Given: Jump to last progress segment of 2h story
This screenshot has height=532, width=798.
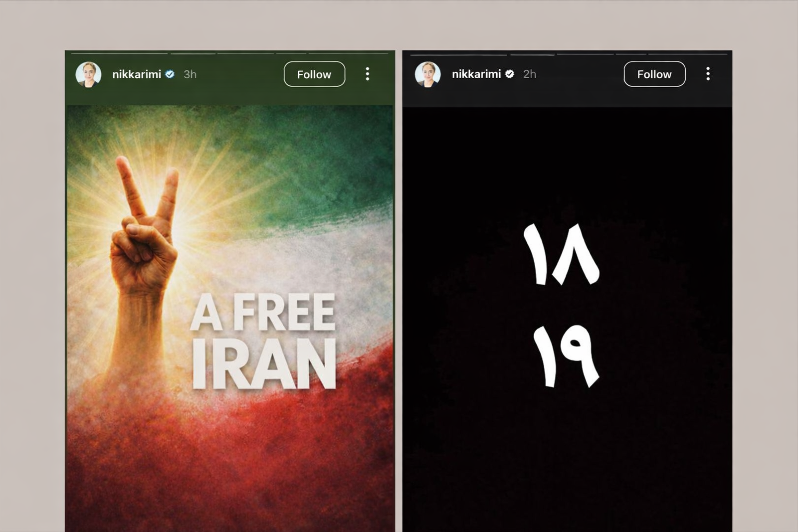Looking at the screenshot, I should (688, 54).
